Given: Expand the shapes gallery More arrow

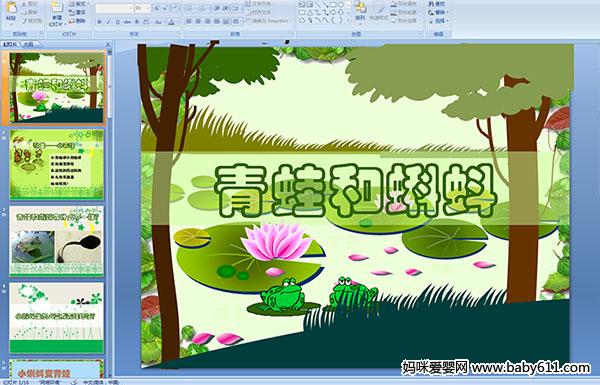Looking at the screenshot, I should pyautogui.click(x=348, y=20).
